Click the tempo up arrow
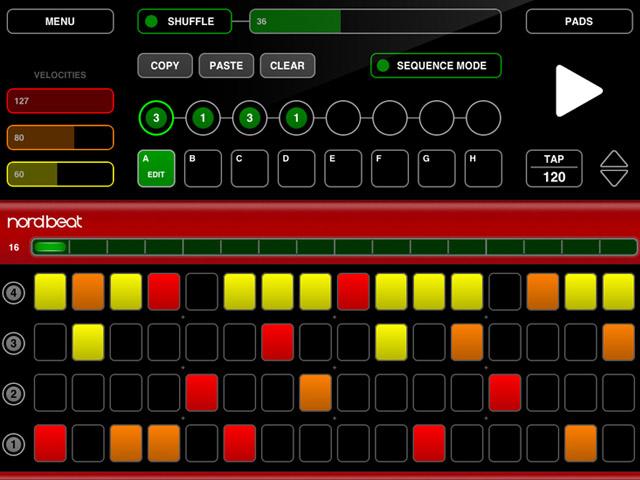 tap(613, 159)
